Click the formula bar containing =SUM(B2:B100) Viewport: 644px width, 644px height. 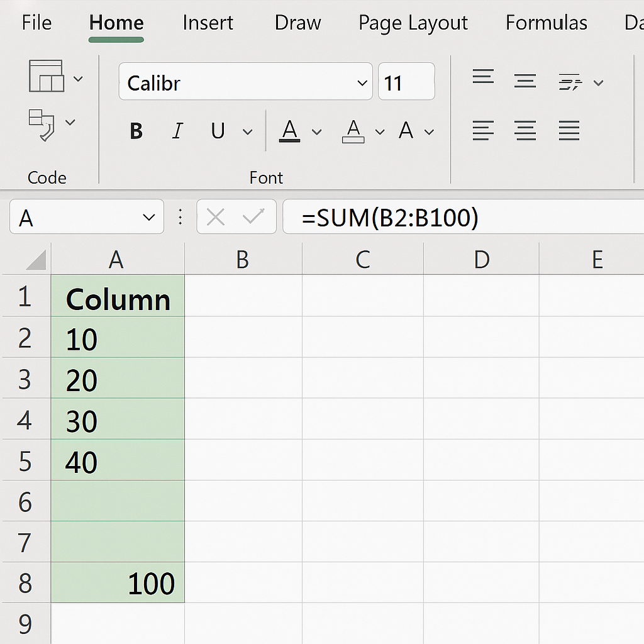pos(464,217)
